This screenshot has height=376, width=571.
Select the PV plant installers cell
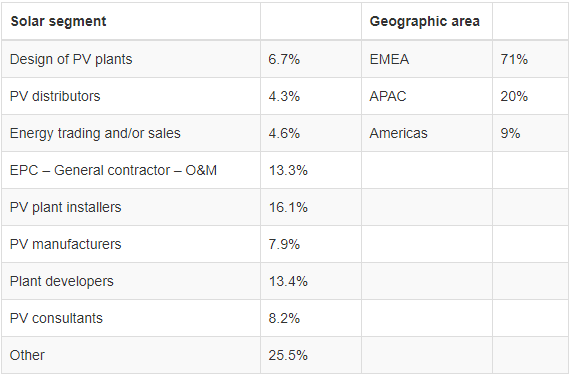tap(131, 207)
